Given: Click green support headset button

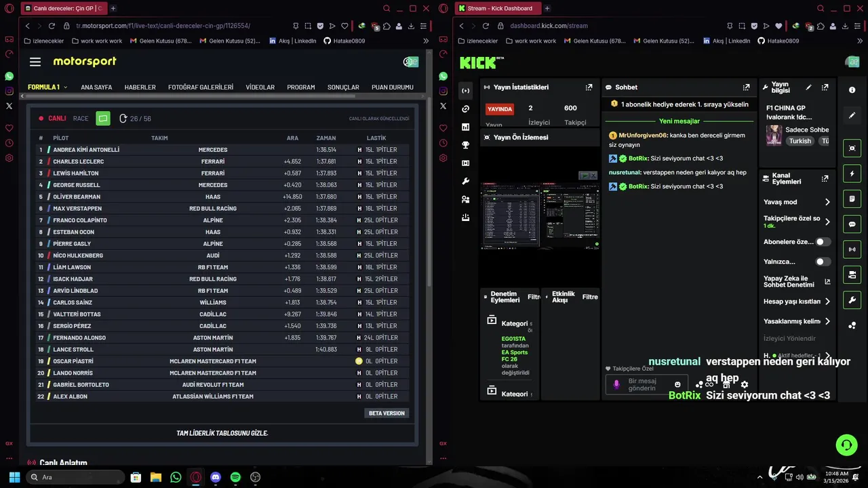Looking at the screenshot, I should (846, 445).
